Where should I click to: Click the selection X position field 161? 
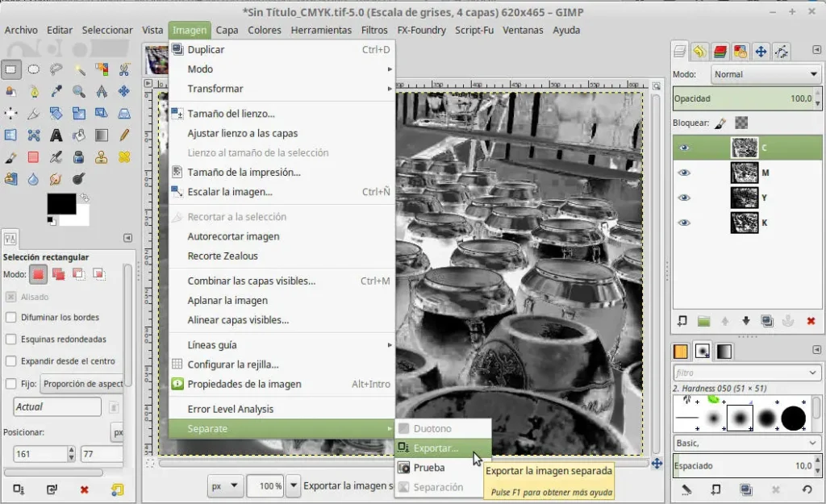point(40,454)
